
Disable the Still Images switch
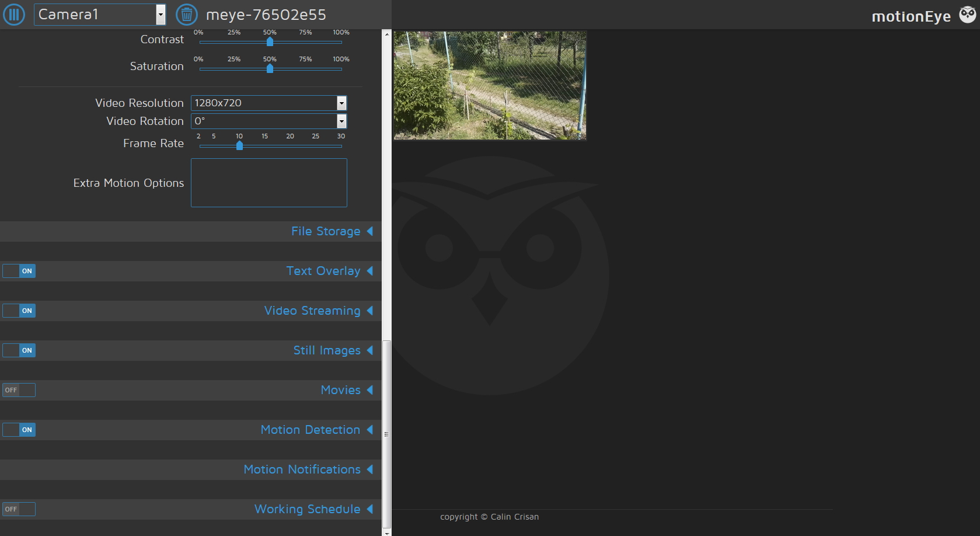tap(19, 350)
